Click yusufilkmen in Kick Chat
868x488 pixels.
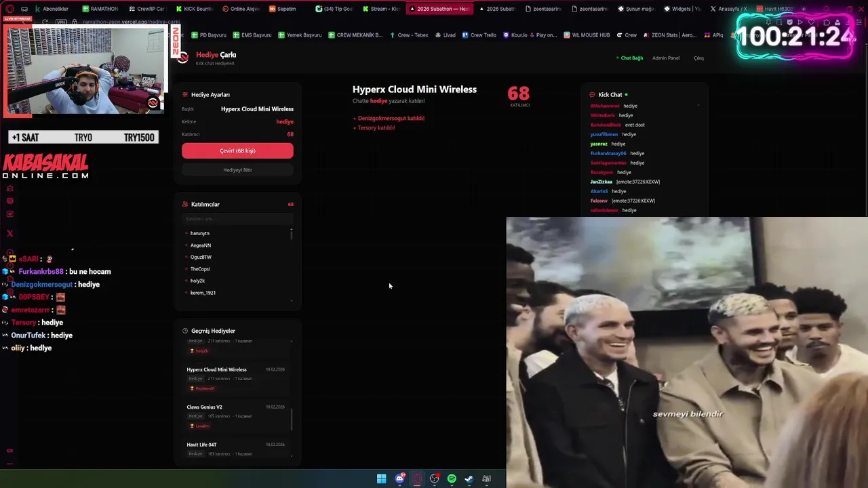coord(604,134)
